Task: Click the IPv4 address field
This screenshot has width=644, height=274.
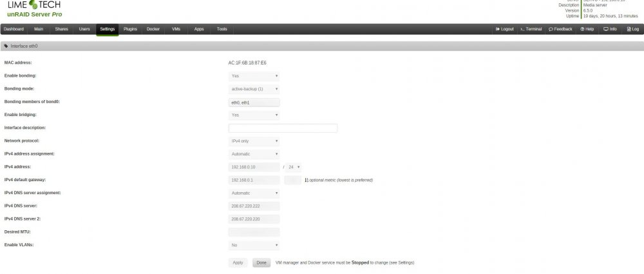Action: [254, 167]
